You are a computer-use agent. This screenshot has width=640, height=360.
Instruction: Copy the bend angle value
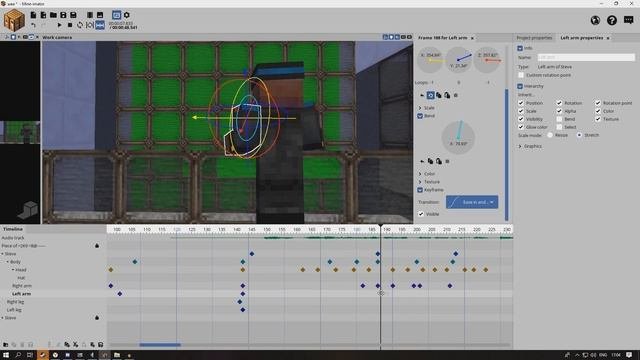[x=430, y=161]
